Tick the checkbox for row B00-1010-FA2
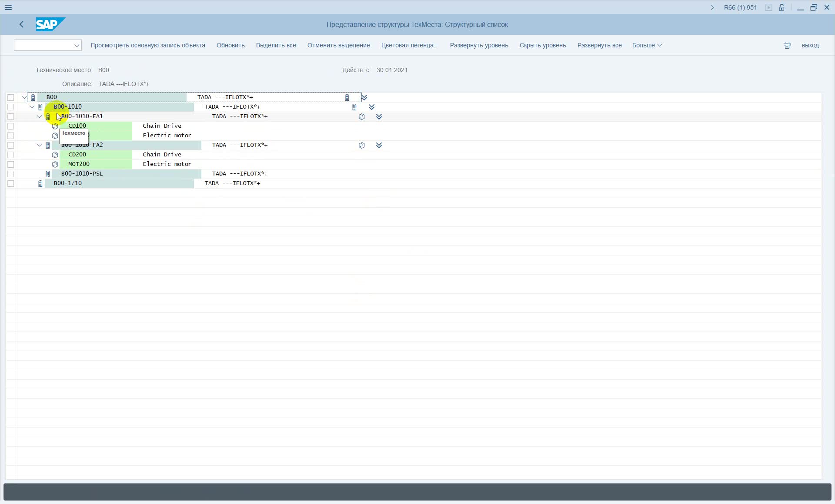Screen dimensions: 835x504 point(11,145)
